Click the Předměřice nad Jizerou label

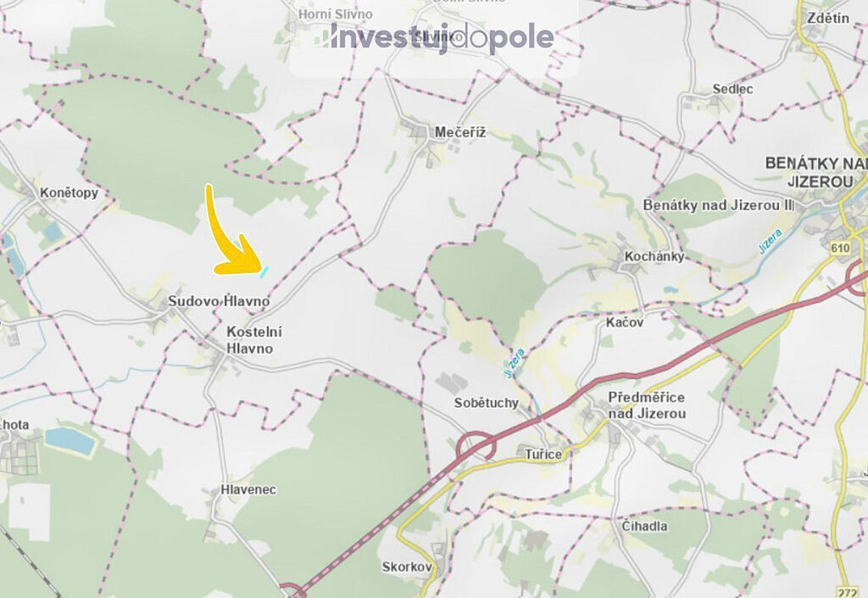click(x=647, y=405)
